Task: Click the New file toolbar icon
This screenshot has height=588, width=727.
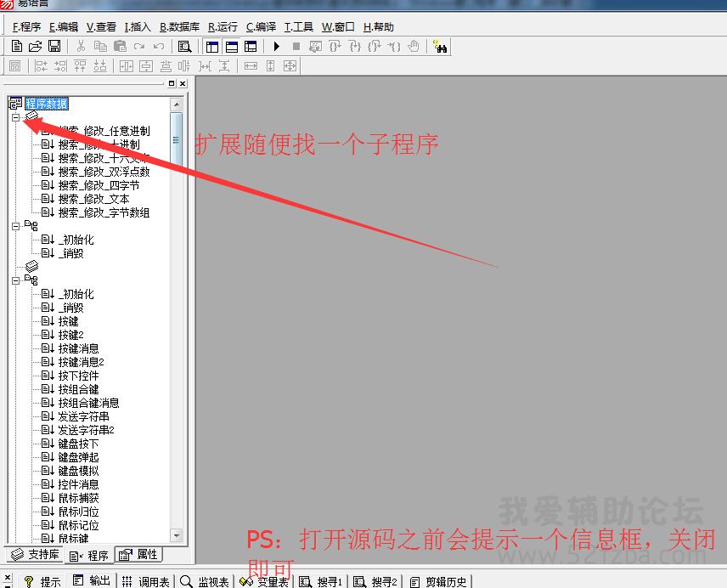Action: (x=17, y=46)
